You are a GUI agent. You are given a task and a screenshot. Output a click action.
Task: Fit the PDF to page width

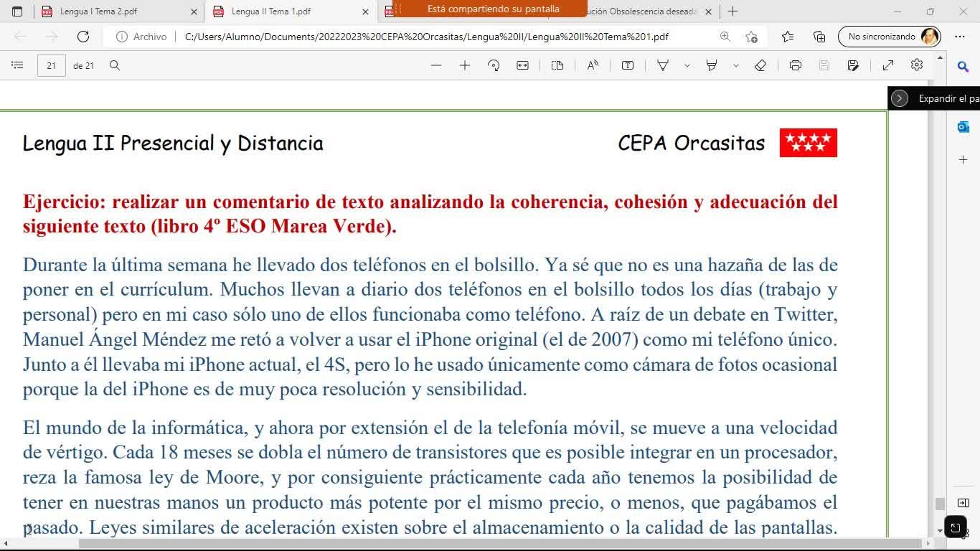pos(523,65)
